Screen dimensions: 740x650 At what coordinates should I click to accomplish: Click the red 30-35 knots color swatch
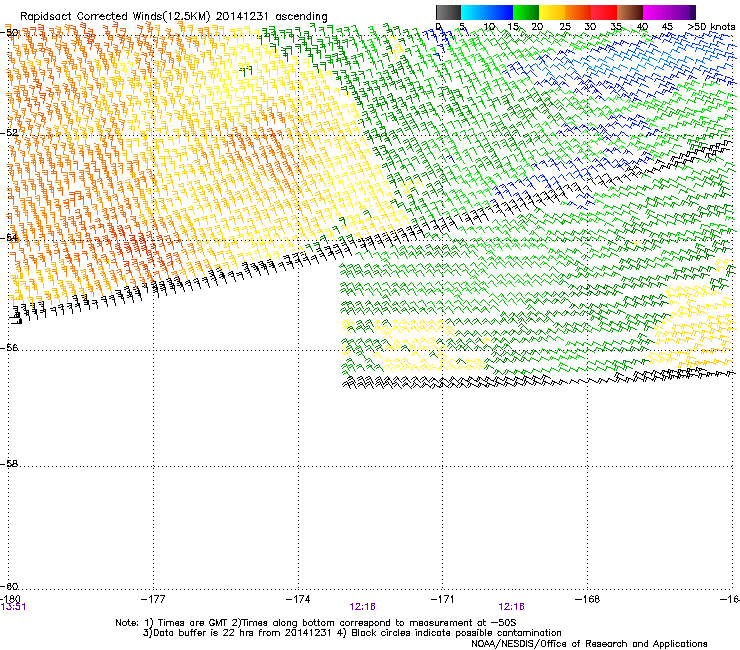point(604,12)
